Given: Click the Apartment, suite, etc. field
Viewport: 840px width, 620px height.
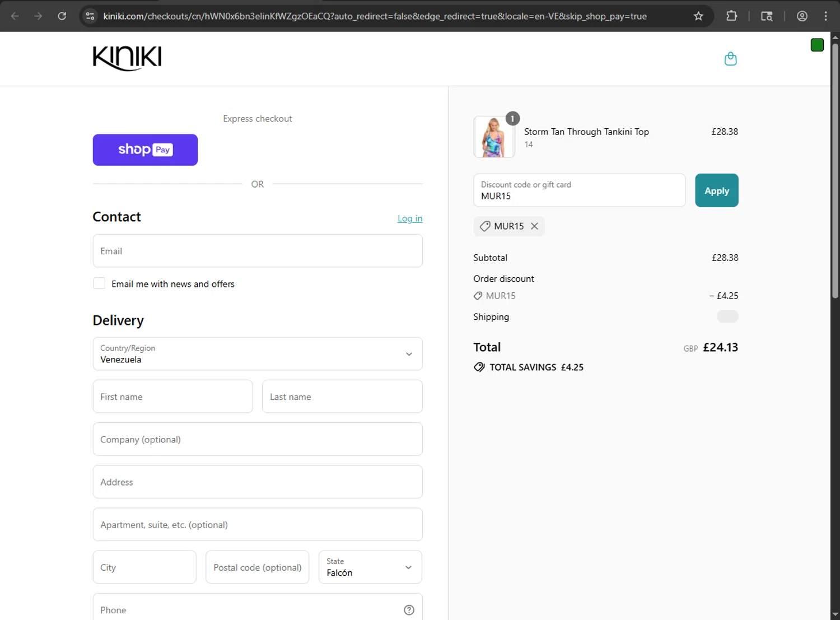Looking at the screenshot, I should [258, 525].
